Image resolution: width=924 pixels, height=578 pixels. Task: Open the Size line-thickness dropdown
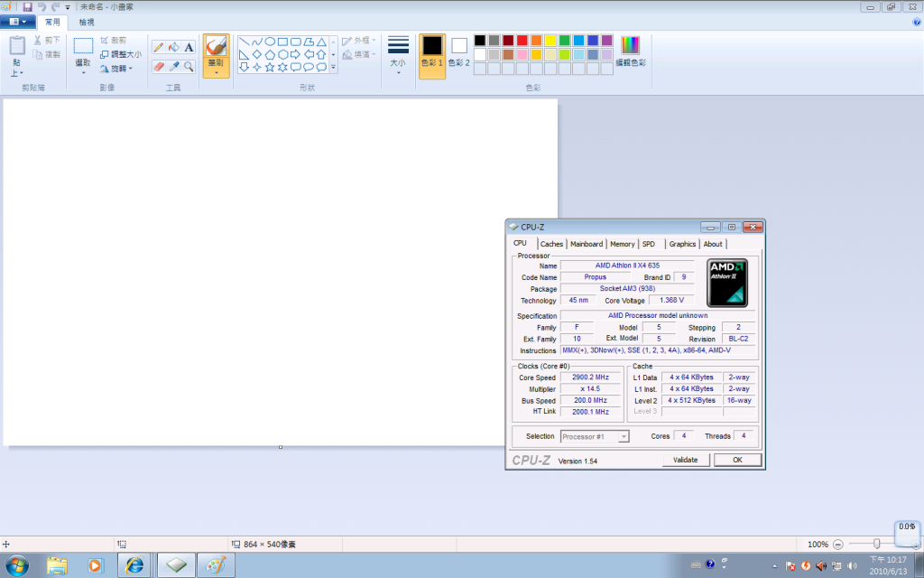pyautogui.click(x=398, y=53)
